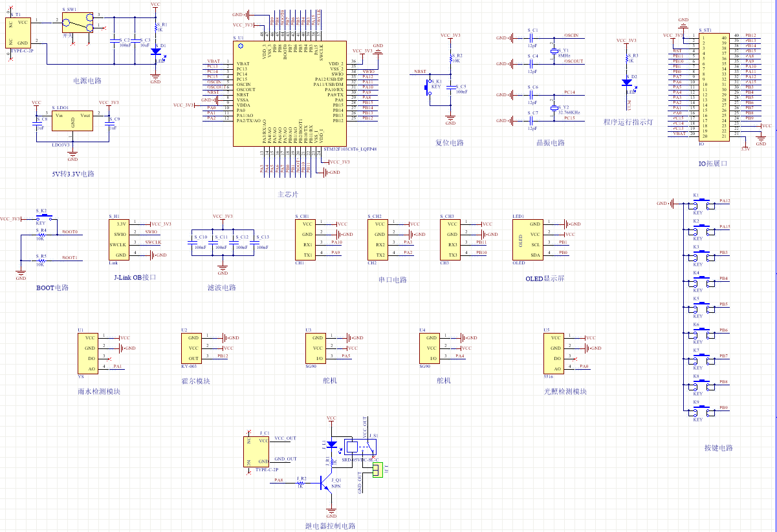Click the BOOT电路 section label
The width and height of the screenshot is (777, 532).
coord(52,288)
